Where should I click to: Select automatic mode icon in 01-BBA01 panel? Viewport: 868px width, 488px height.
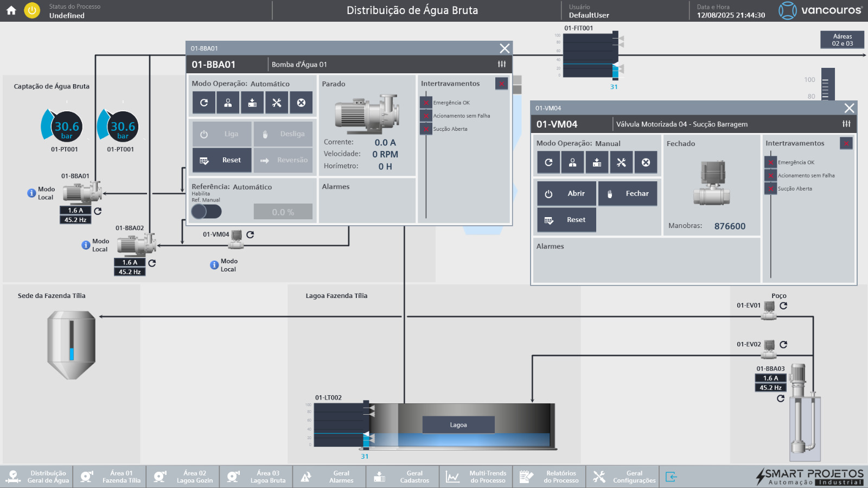(204, 103)
